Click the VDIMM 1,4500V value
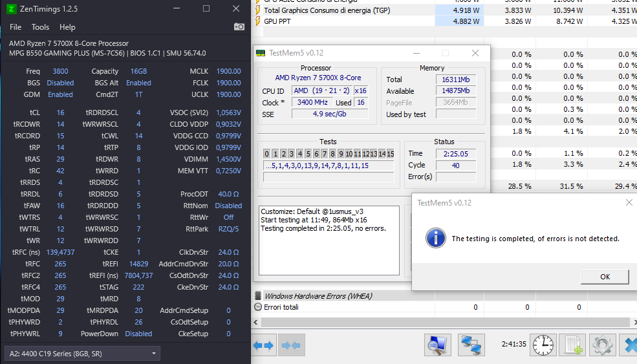Screen dimensions: 637x364 (x=228, y=159)
